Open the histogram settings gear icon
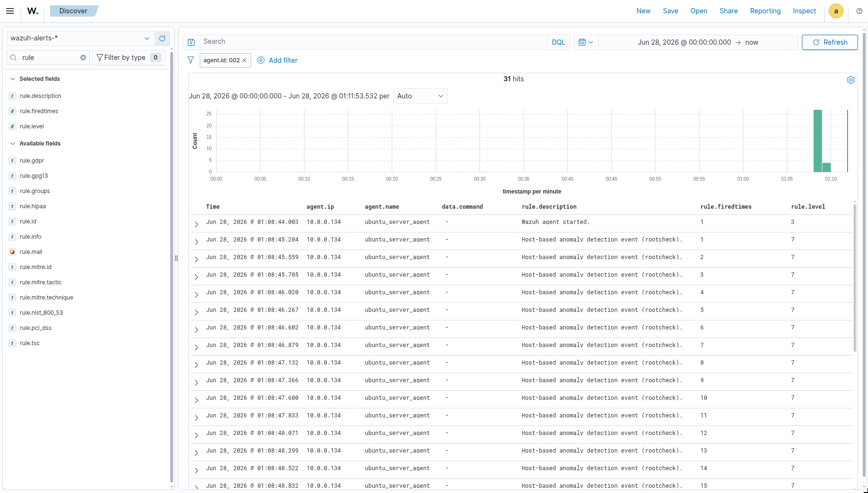Viewport: 868px width, 493px height. click(850, 80)
